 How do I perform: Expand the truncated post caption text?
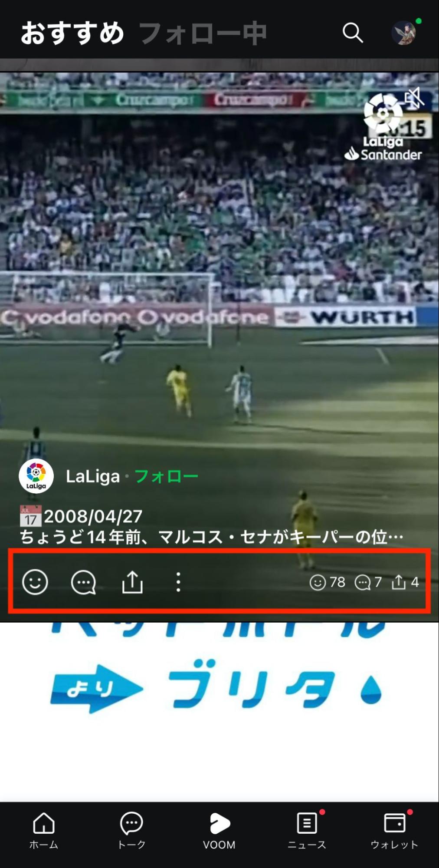point(212,537)
